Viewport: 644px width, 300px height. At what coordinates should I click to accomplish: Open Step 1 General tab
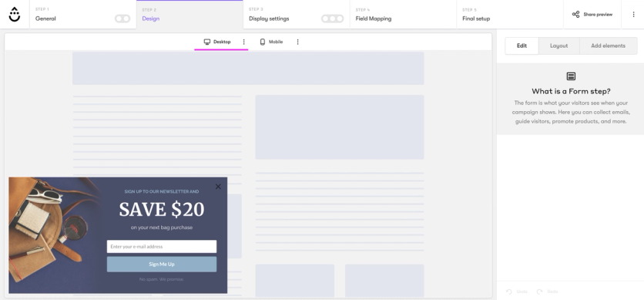[x=83, y=15]
